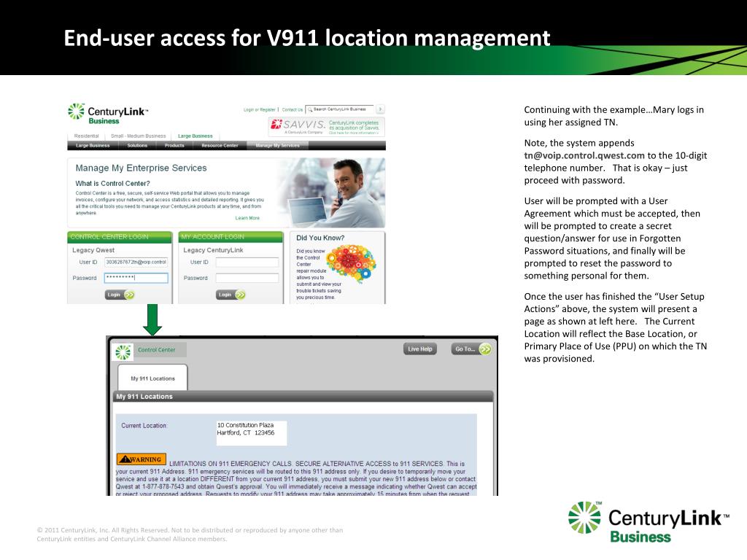Select the Small - Medium Business tab
The height and width of the screenshot is (560, 747).
[x=138, y=136]
